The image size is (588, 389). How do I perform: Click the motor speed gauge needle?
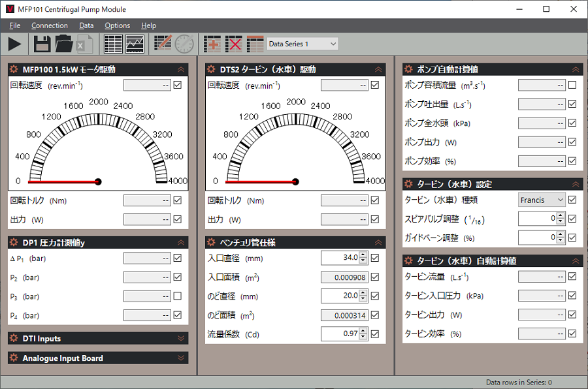[64, 181]
